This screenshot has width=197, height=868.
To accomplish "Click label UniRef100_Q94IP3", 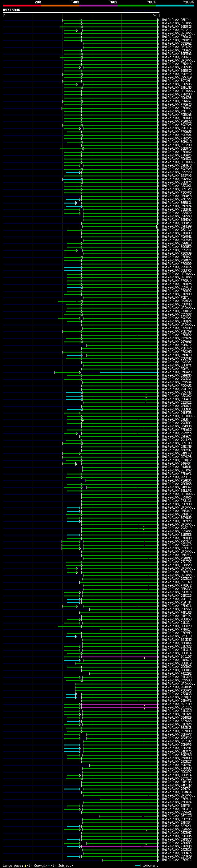I will pyautogui.click(x=177, y=389).
